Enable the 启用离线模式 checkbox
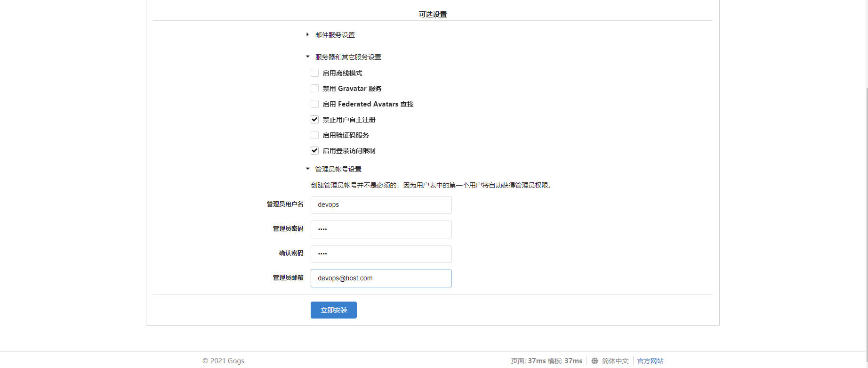Viewport: 868px width, 368px height. tap(314, 73)
